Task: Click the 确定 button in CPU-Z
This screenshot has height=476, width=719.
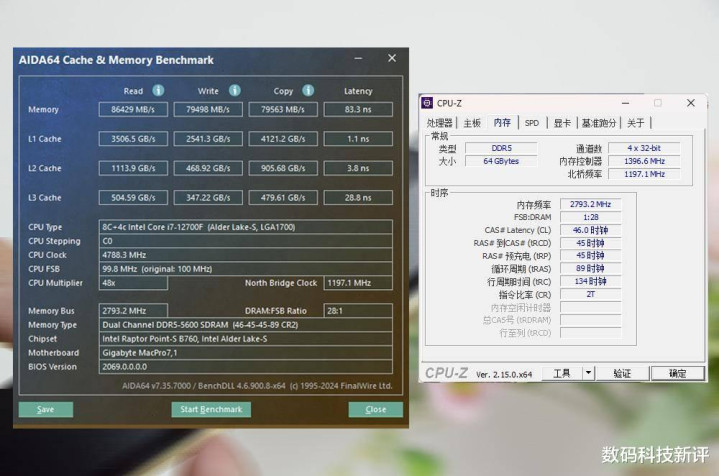Action: 678,373
